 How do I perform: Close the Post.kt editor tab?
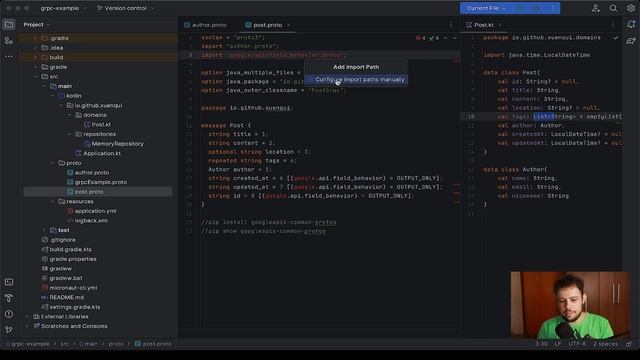tap(500, 25)
